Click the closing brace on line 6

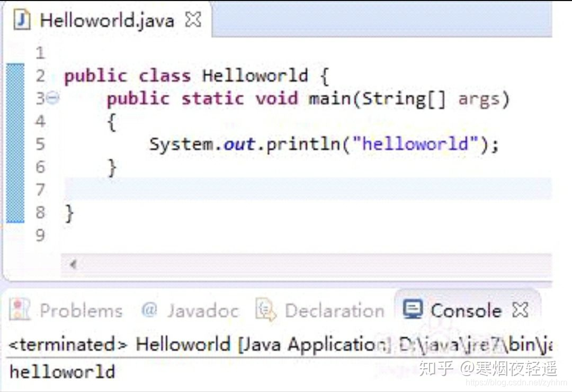(112, 168)
